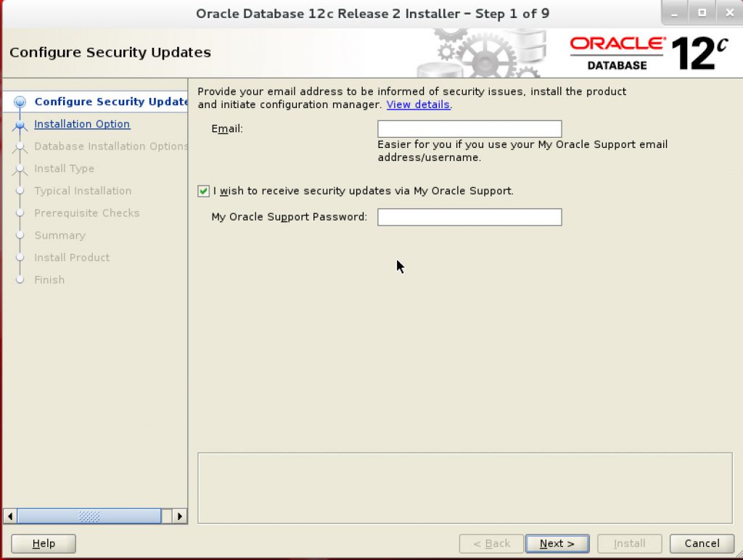Minimize the installer window
The height and width of the screenshot is (560, 743).
click(x=674, y=13)
